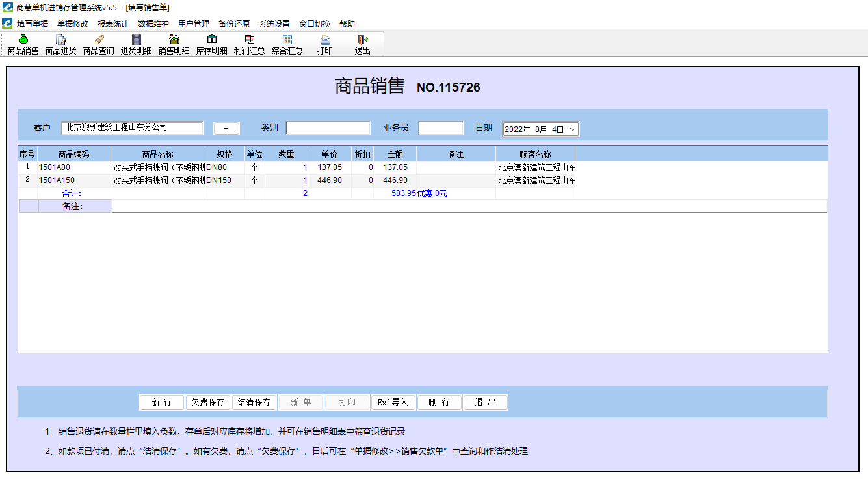The width and height of the screenshot is (868, 486).
Task: Open the 数据维护 menu
Action: tap(153, 23)
